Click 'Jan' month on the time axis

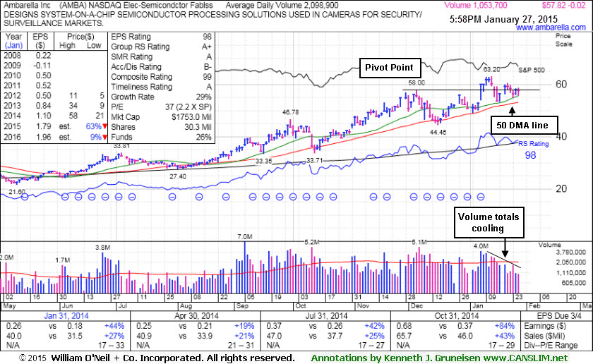click(x=478, y=305)
